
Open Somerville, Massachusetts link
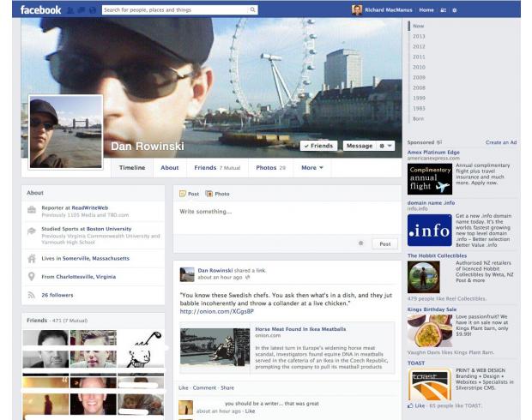[96, 258]
